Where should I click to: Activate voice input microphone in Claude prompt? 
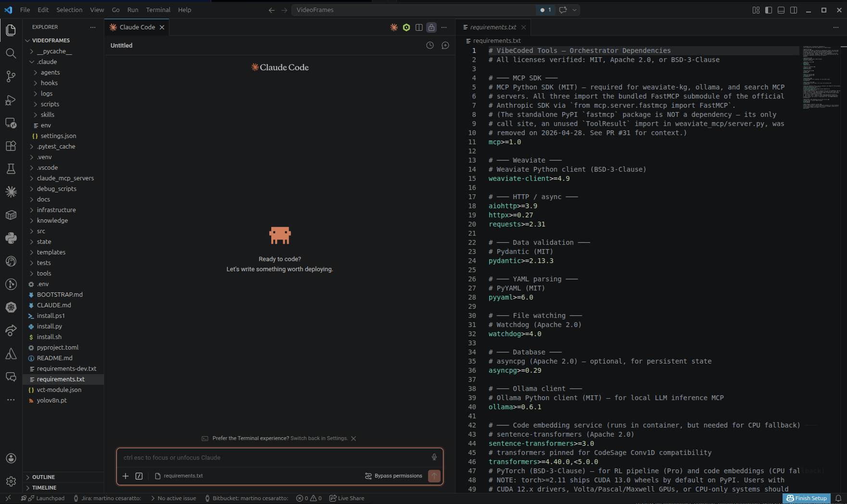coord(434,457)
